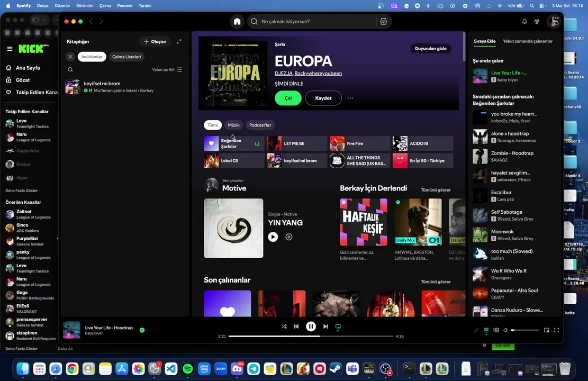Toggle the Çalma Listeleri filter chip
The height and width of the screenshot is (381, 588).
(x=126, y=57)
